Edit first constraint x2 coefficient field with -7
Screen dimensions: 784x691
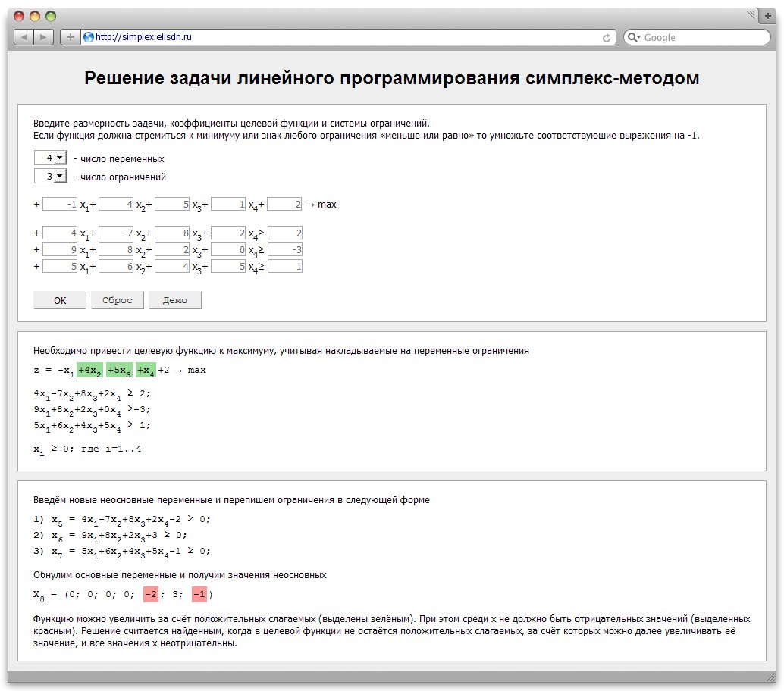click(x=116, y=233)
